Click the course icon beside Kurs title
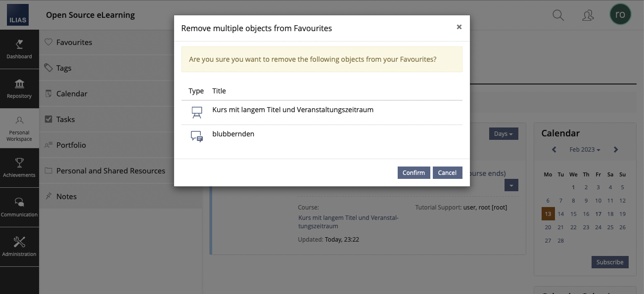 (x=197, y=113)
